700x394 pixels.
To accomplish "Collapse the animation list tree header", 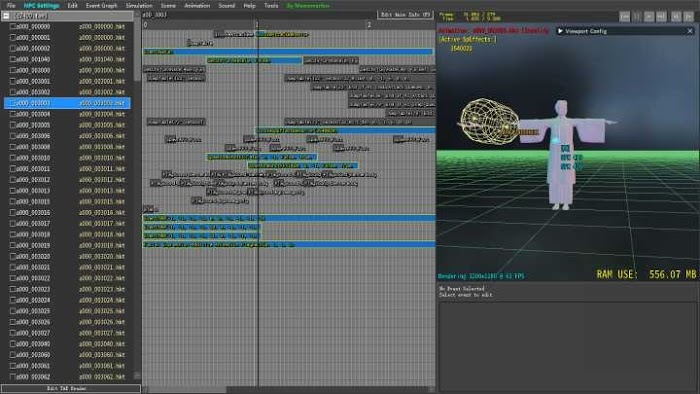I will (6, 16).
